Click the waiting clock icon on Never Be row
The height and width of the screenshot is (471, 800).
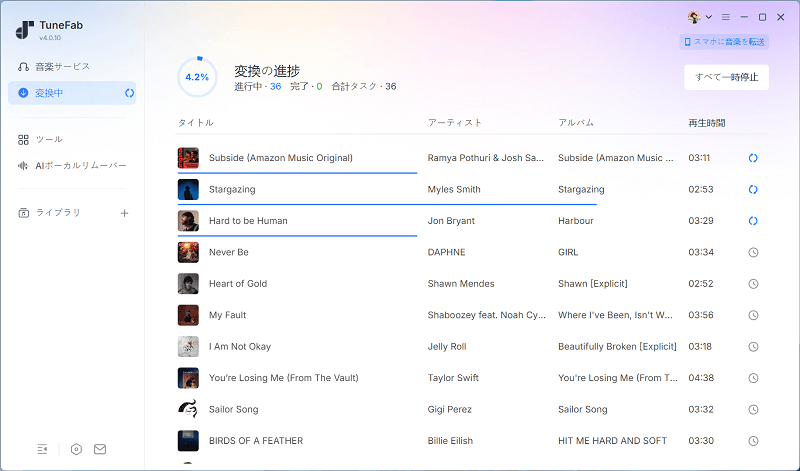[x=753, y=253]
